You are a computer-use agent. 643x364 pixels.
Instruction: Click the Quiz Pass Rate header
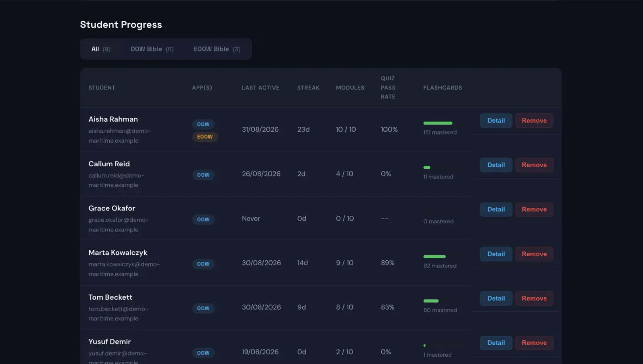(x=388, y=88)
